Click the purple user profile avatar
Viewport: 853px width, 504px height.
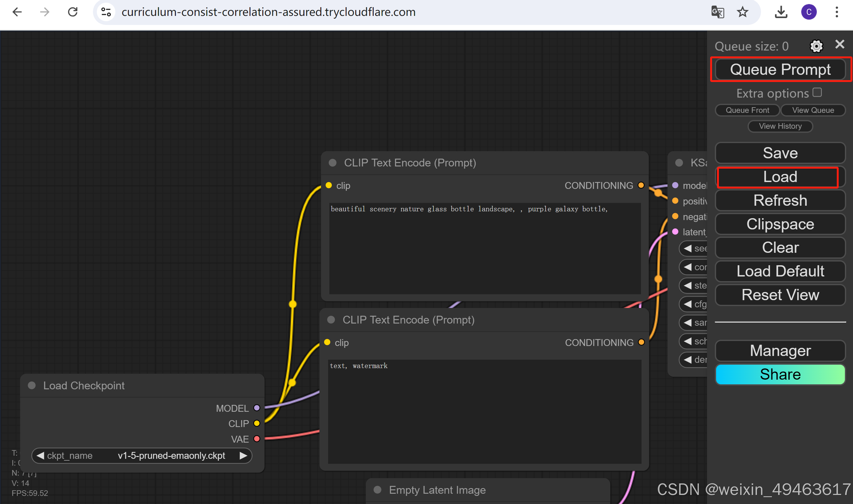click(808, 12)
